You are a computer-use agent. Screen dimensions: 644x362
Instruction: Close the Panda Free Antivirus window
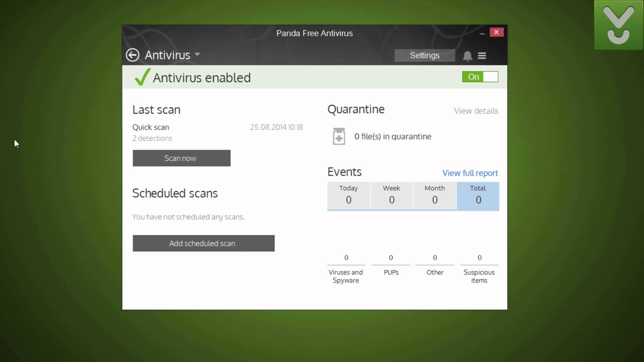pos(496,32)
